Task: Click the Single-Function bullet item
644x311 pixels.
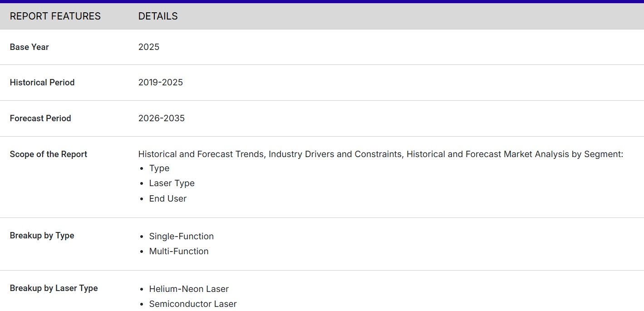Action: (181, 237)
